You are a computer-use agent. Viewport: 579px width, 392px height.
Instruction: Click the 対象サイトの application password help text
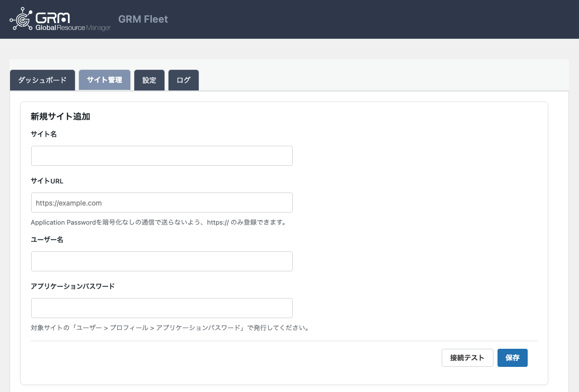tap(171, 328)
